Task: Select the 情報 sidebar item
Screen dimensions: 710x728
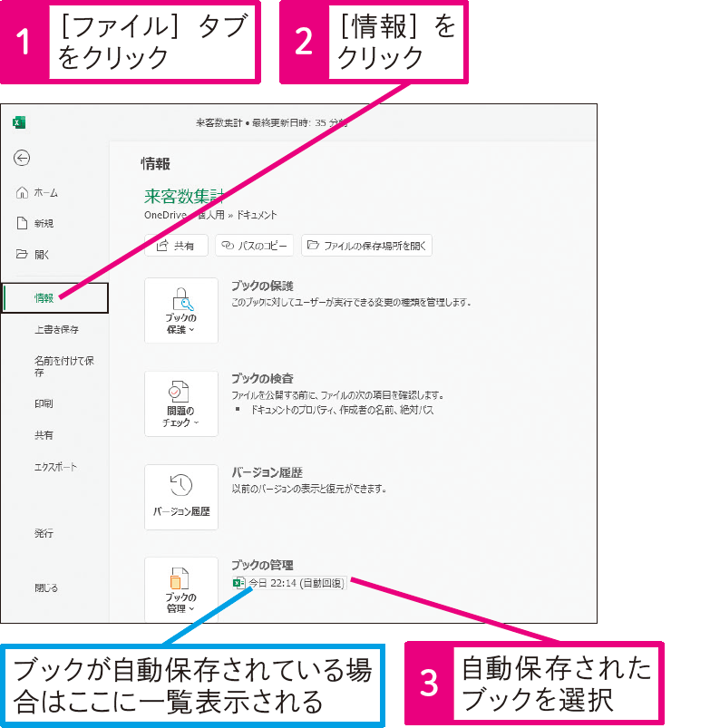Action: click(x=54, y=298)
